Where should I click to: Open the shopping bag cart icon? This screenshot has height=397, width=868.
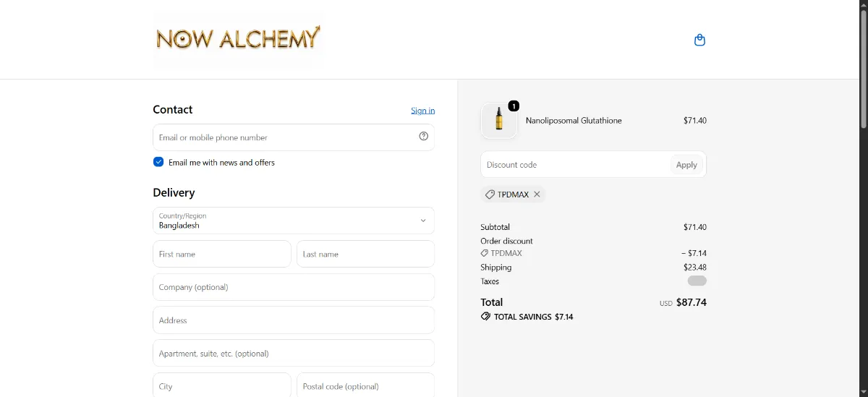pos(699,40)
